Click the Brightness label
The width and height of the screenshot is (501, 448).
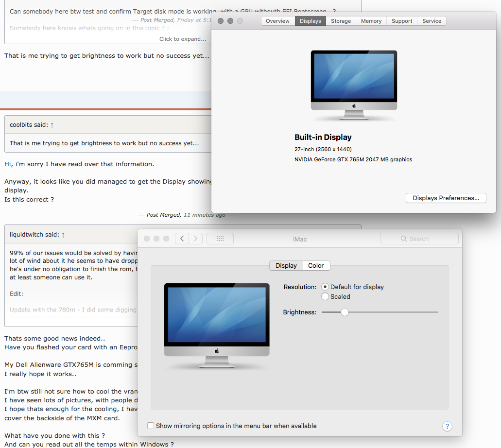coord(299,312)
